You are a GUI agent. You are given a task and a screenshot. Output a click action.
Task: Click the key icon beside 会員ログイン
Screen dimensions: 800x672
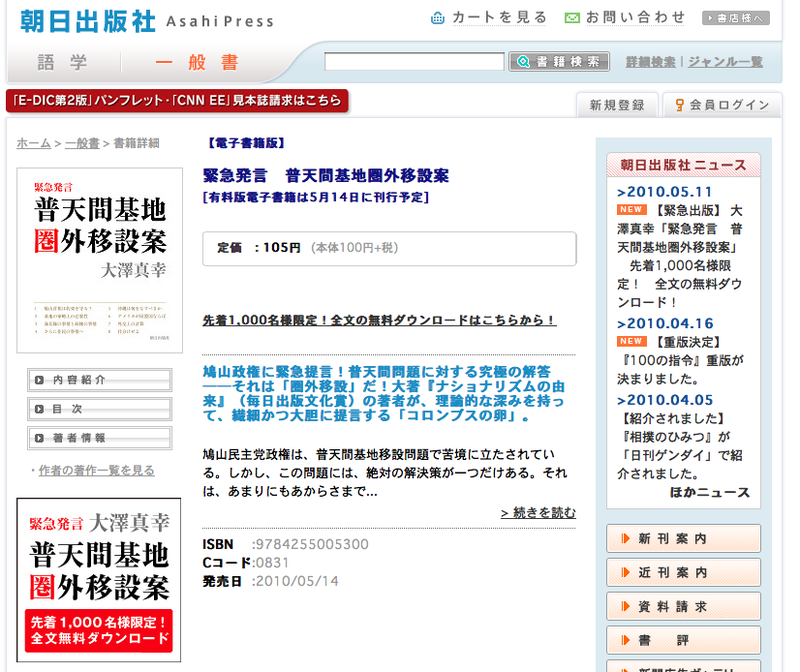pos(679,105)
